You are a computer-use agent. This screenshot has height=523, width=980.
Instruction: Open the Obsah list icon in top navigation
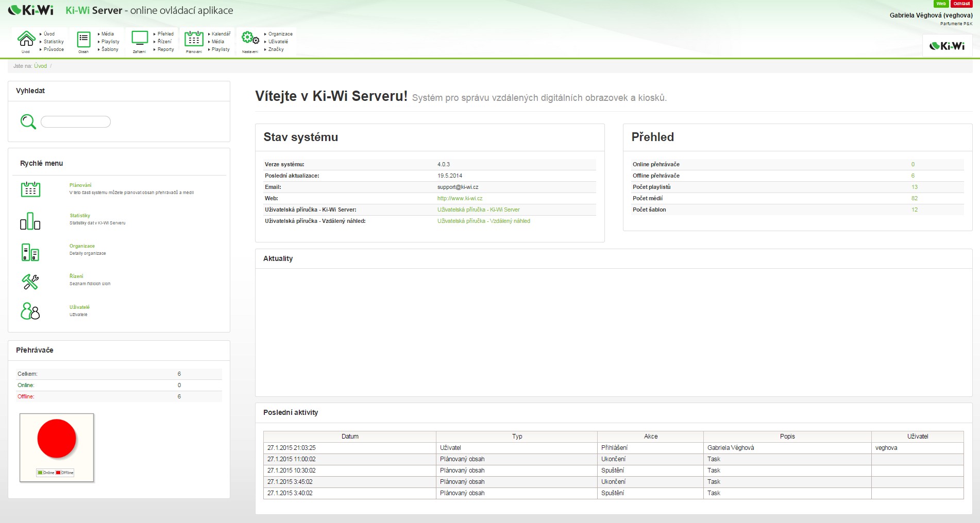click(83, 39)
